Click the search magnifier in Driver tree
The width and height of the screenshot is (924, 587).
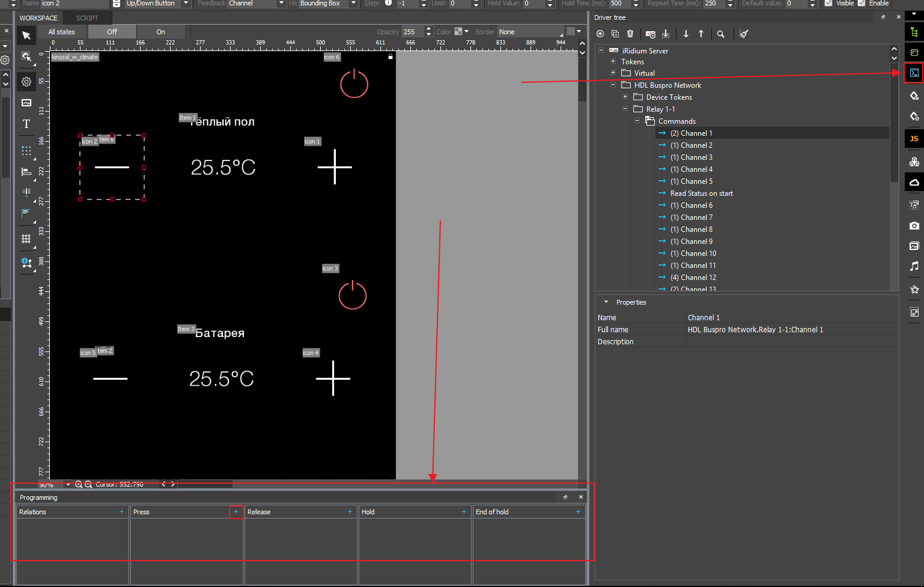(721, 34)
